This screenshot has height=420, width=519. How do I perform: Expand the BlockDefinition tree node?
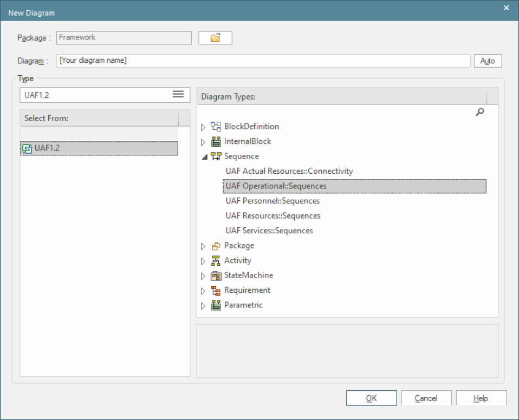click(204, 127)
